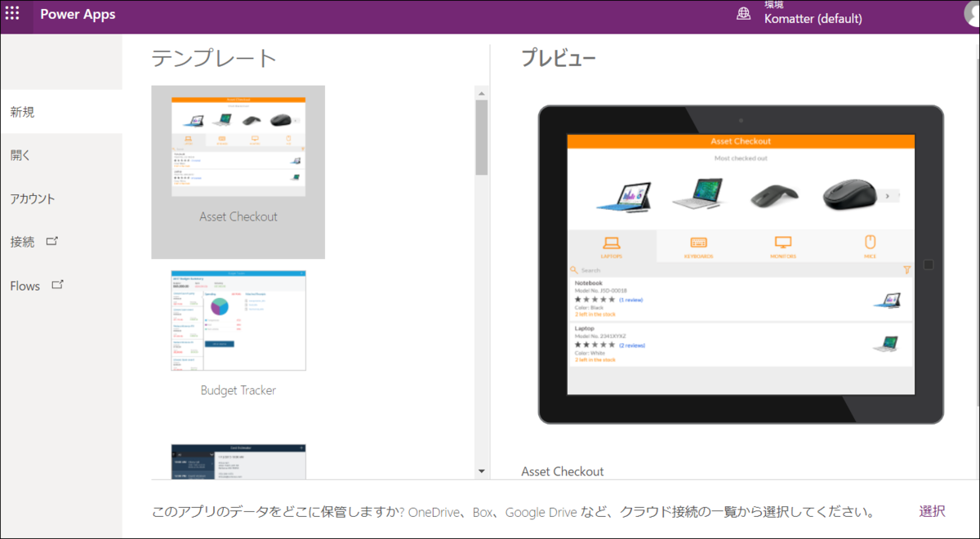Click the template list scroll up arrow
Screen dimensions: 980x539
[482, 92]
